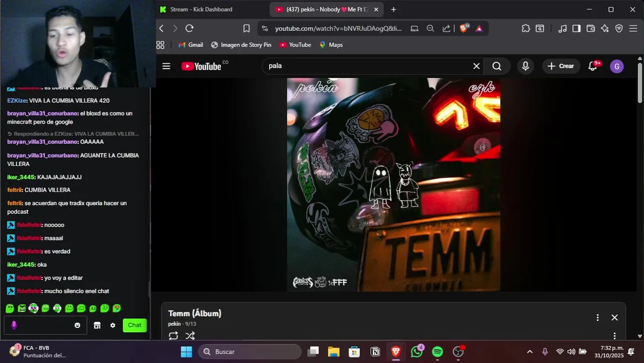Viewport: 644px width, 363px height.
Task: Click the taskbar Buscar search box
Action: pos(249,351)
